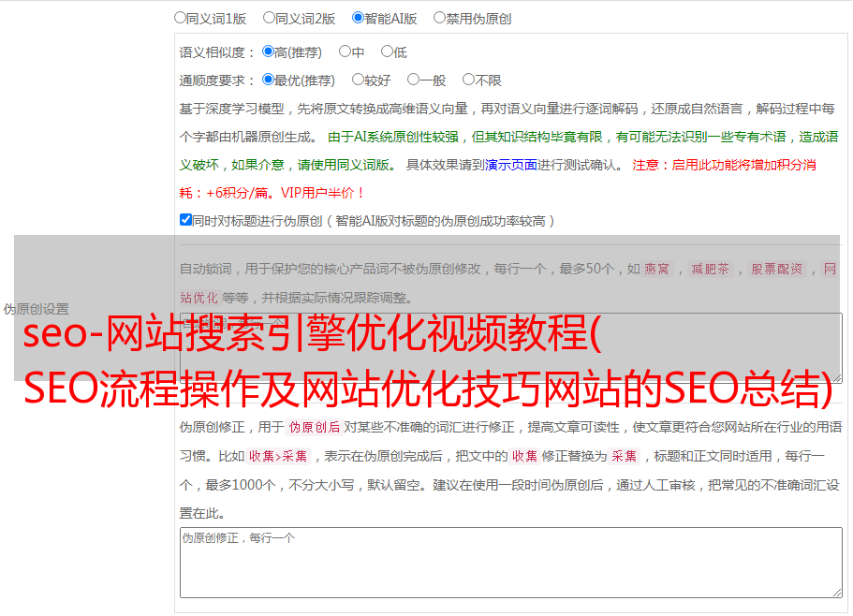853x616 pixels.
Task: Click the 伪原创后 highlighted tag
Action: coord(315,427)
